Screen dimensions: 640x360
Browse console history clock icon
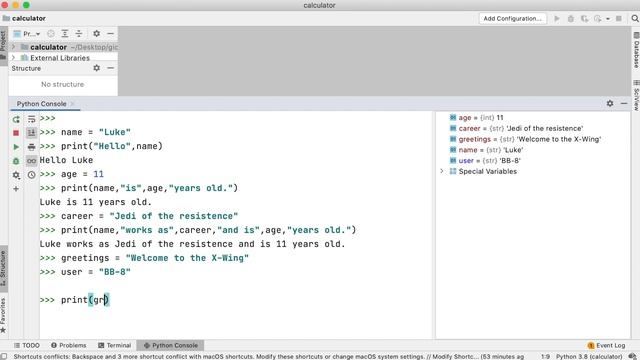(31, 175)
